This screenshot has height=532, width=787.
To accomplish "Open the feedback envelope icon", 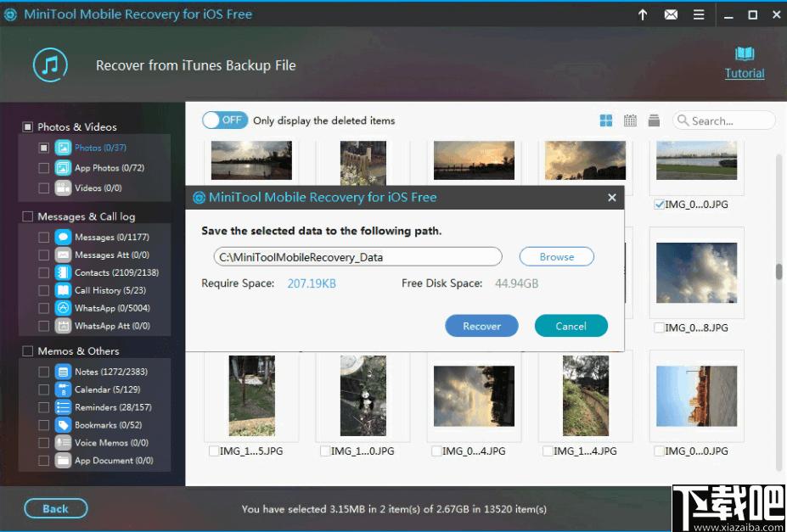I will pos(671,15).
